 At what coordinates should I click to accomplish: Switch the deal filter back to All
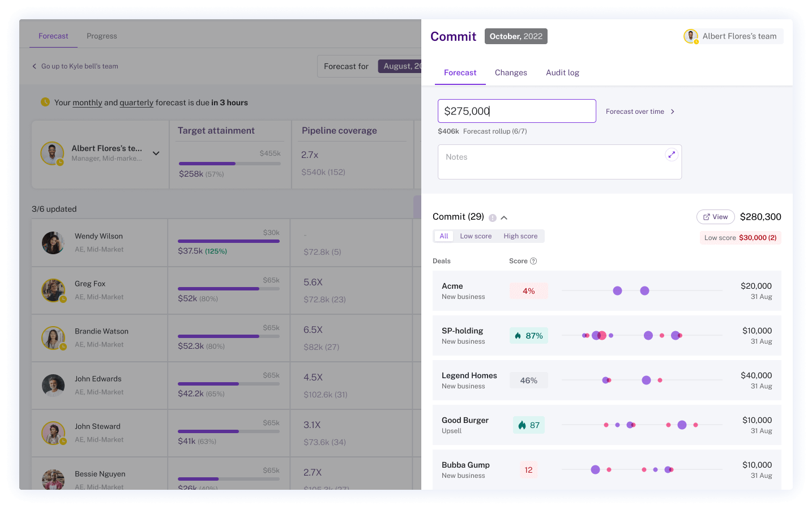click(x=444, y=236)
